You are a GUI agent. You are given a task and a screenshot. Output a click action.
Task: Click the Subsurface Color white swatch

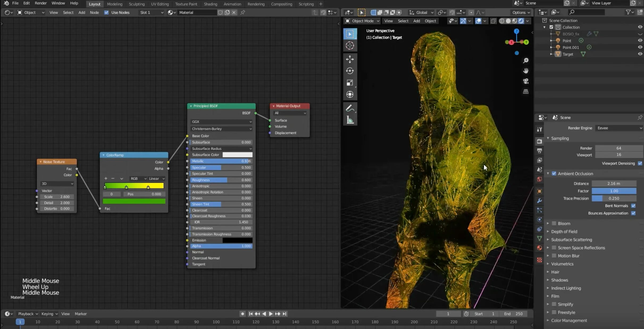237,155
